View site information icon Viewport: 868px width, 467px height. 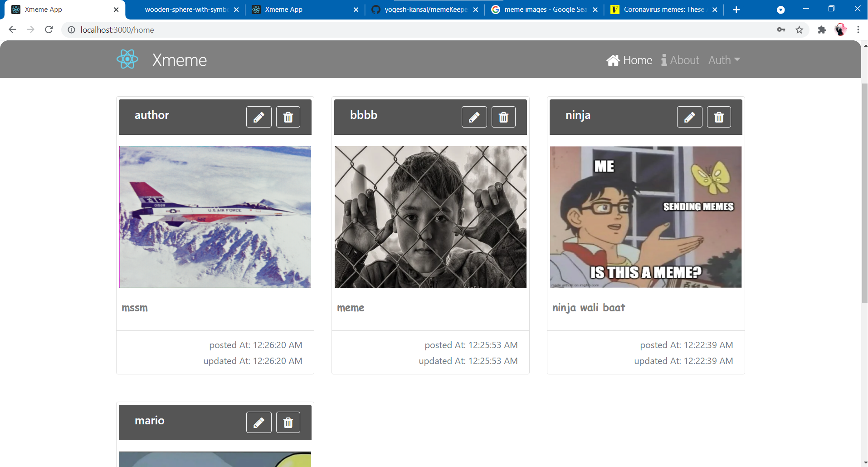click(71, 29)
